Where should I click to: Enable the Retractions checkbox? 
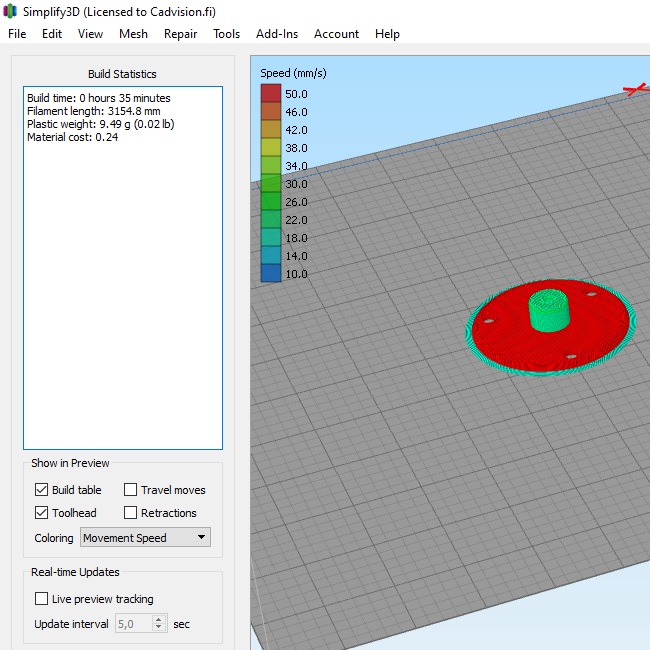point(131,513)
